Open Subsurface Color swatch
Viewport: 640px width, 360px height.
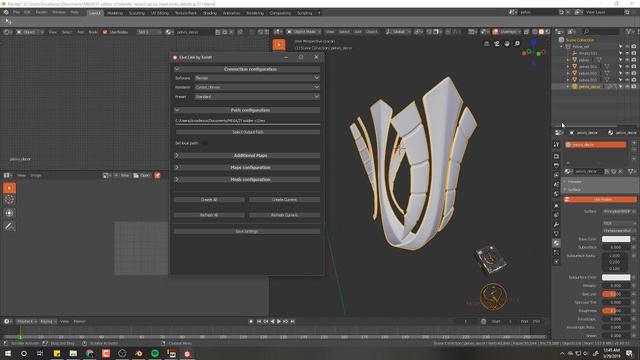[616, 277]
